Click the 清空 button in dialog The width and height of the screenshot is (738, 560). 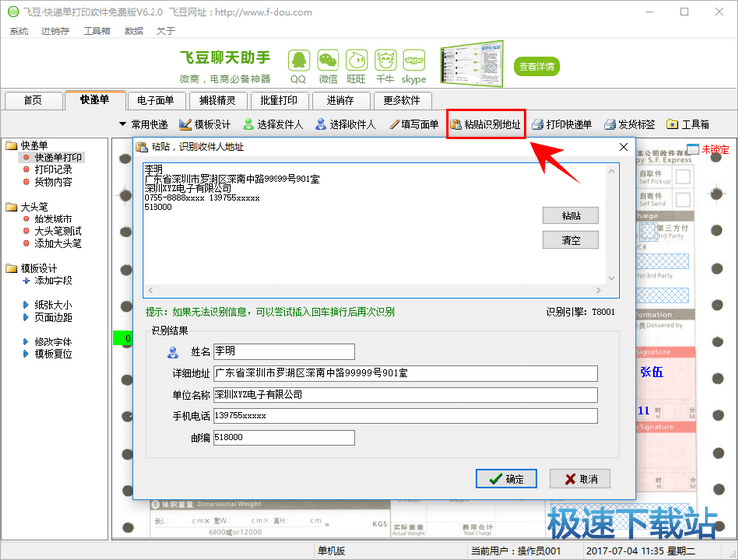(571, 240)
